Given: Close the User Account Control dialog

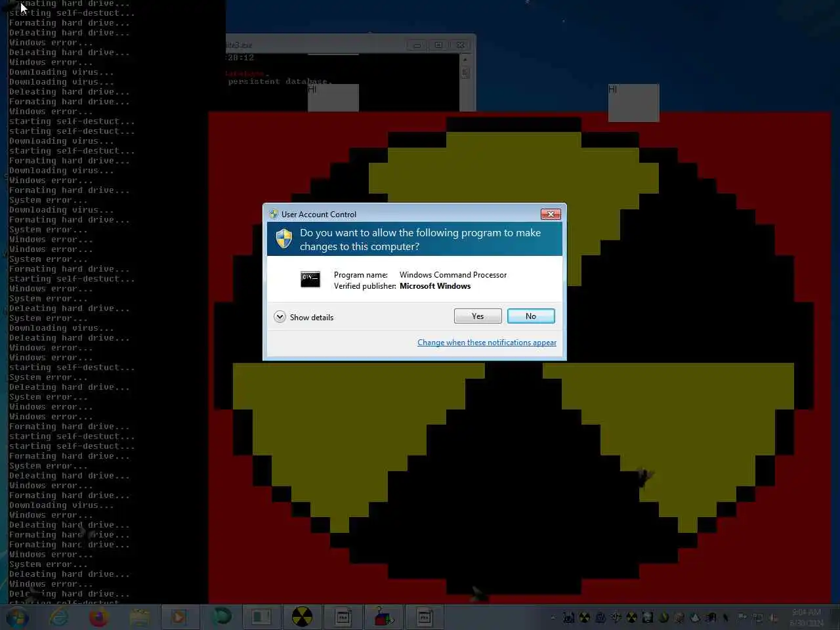Looking at the screenshot, I should [551, 214].
